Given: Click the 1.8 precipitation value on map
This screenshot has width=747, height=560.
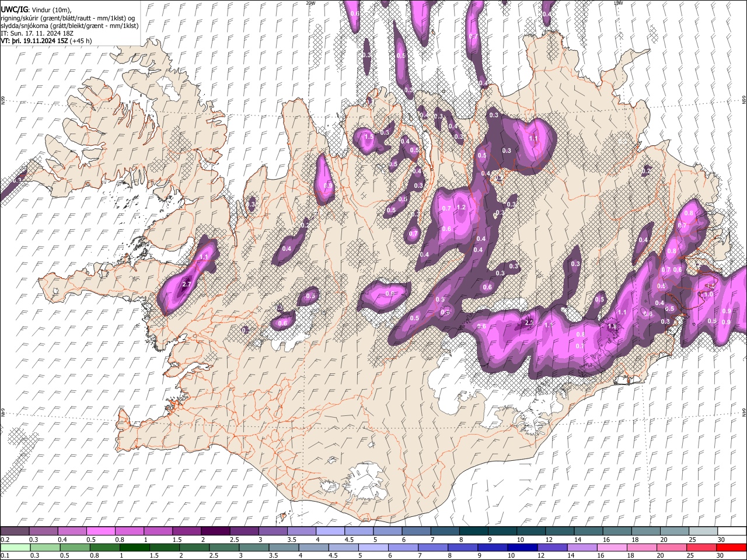Looking at the screenshot, I should click(x=612, y=327).
